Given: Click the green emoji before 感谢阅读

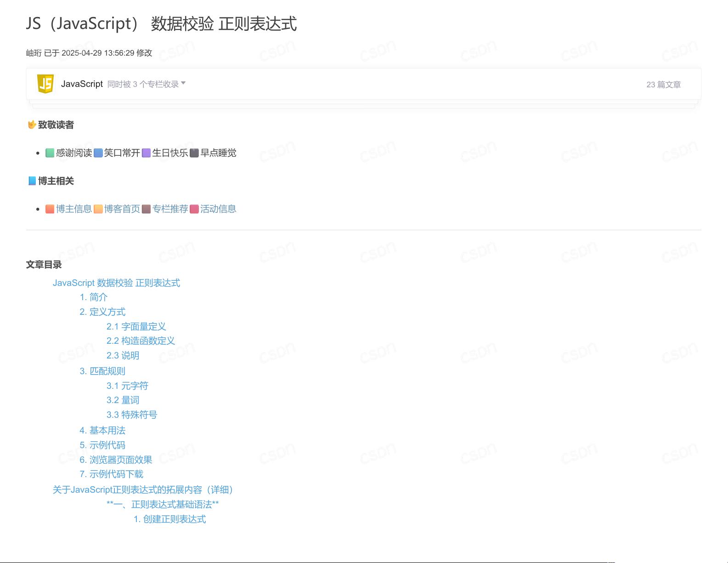Looking at the screenshot, I should coord(50,153).
